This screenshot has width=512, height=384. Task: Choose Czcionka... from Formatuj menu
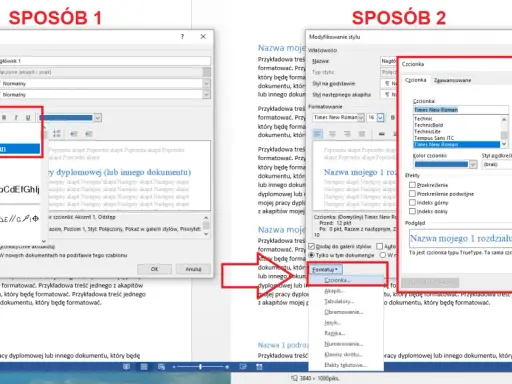(346, 280)
